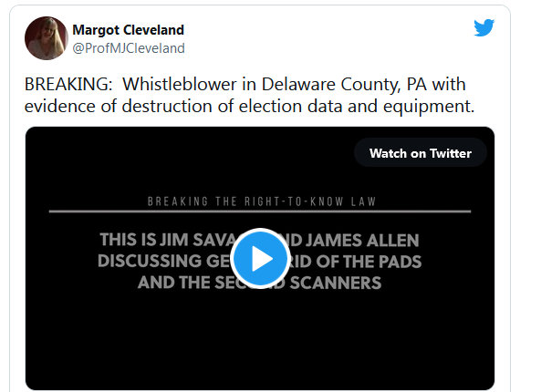Click the black area left of Watch on Twitter
This screenshot has height=392, width=541.
(190, 153)
